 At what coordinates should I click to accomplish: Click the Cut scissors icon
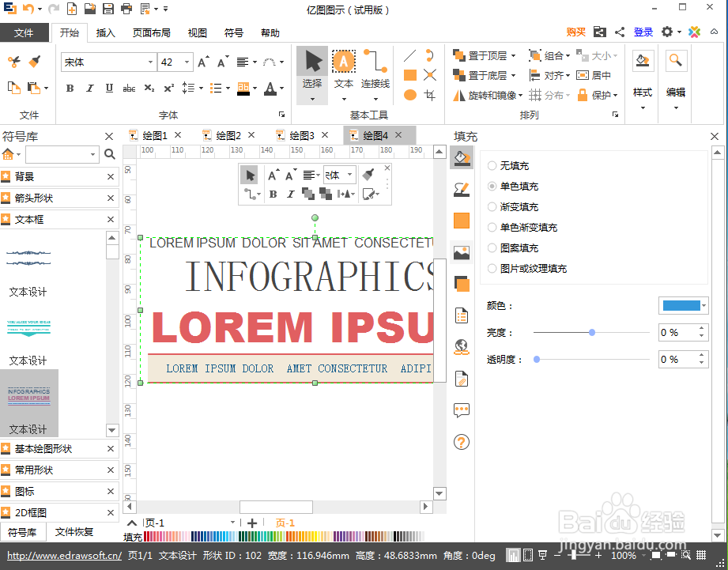coord(14,62)
